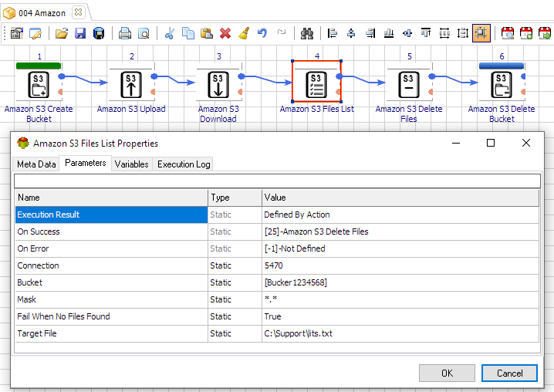The image size is (554, 392).
Task: Make vertical spacing equal icon
Action: click(463, 33)
